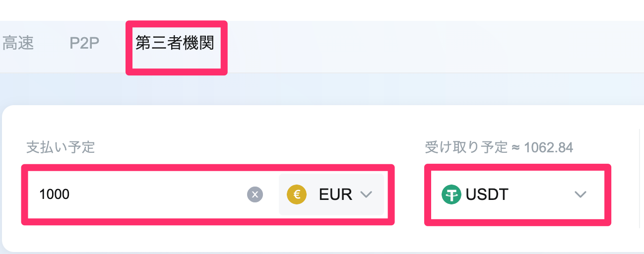Click the white card's empty area below the inputs

[322, 238]
